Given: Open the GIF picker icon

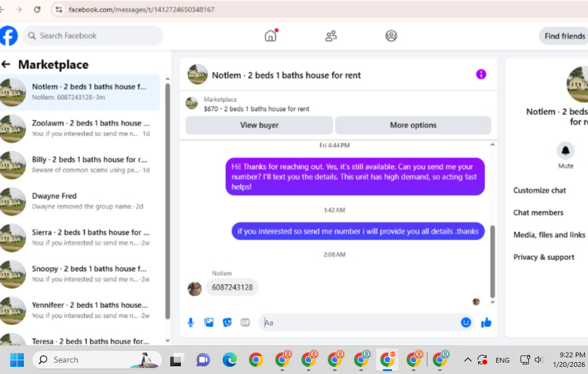Looking at the screenshot, I should click(245, 322).
